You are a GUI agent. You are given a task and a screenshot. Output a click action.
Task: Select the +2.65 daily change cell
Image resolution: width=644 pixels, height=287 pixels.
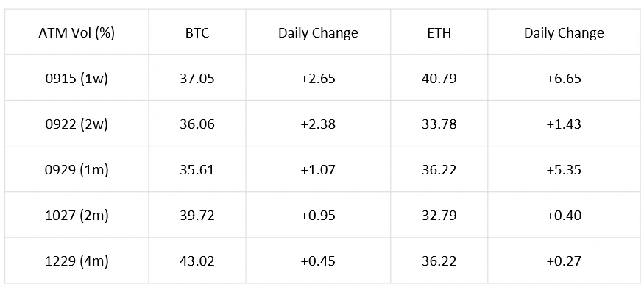tap(318, 79)
